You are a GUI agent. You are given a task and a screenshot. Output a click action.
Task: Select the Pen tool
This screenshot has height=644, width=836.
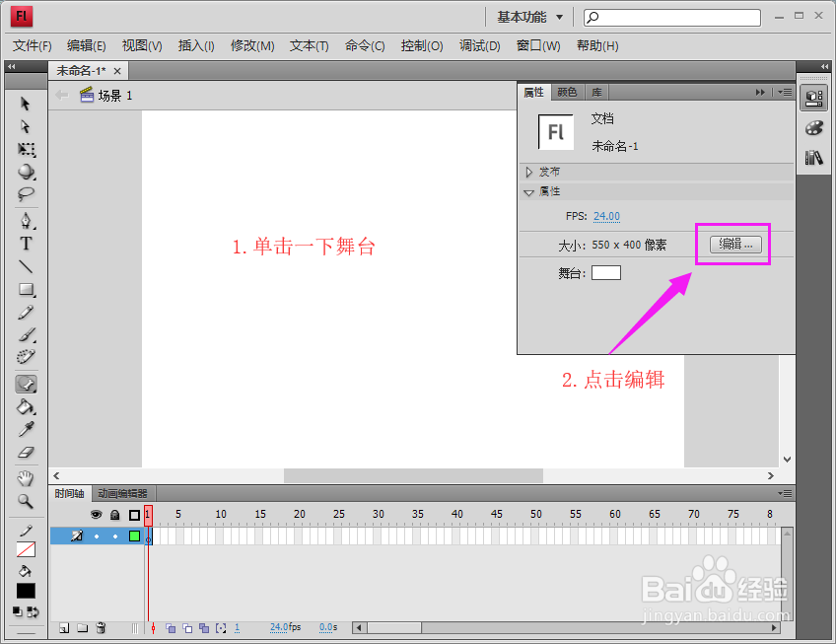(26, 220)
